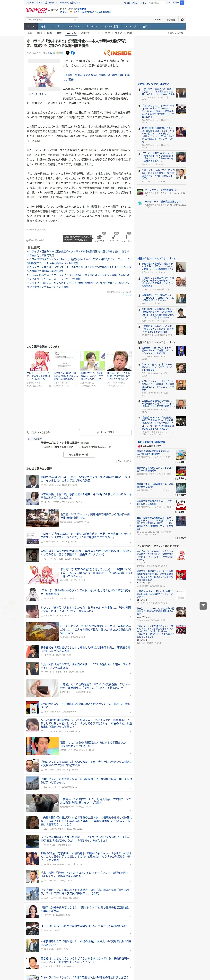Open related link about Twitch partnership
Image resolution: width=210 pixels, height=980 pixels.
point(78,261)
